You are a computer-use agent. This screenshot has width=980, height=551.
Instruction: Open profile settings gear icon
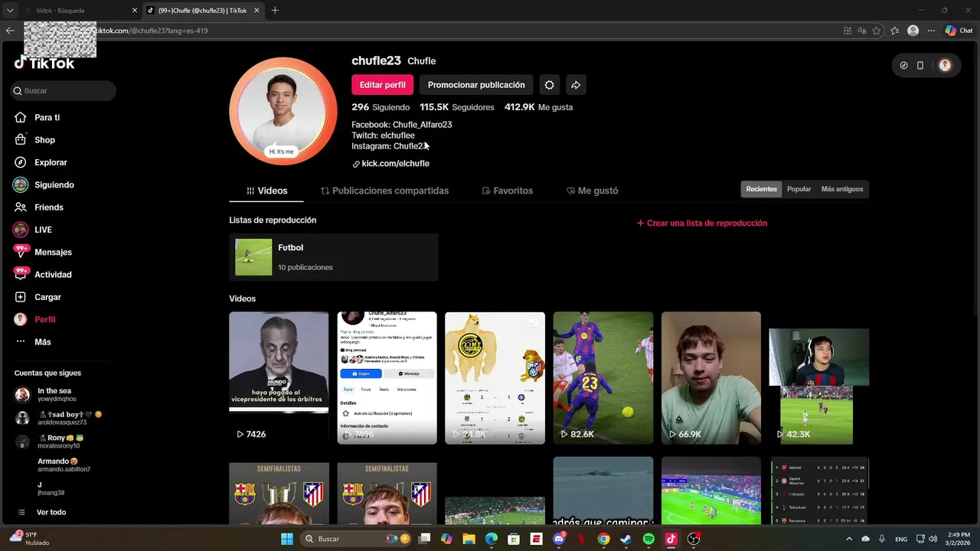pos(549,85)
